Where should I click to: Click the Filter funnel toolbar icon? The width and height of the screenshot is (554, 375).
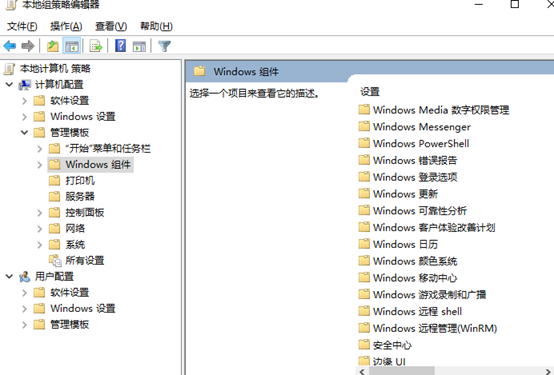click(x=164, y=46)
